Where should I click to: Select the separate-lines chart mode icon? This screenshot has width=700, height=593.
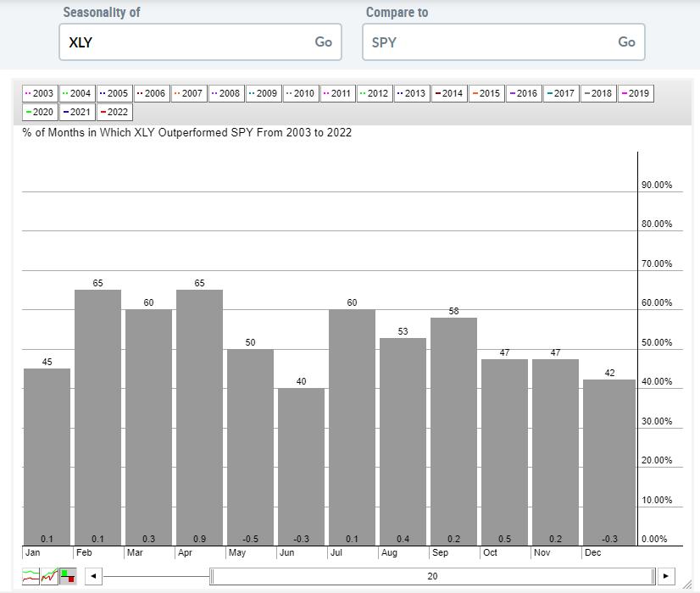pos(31,576)
